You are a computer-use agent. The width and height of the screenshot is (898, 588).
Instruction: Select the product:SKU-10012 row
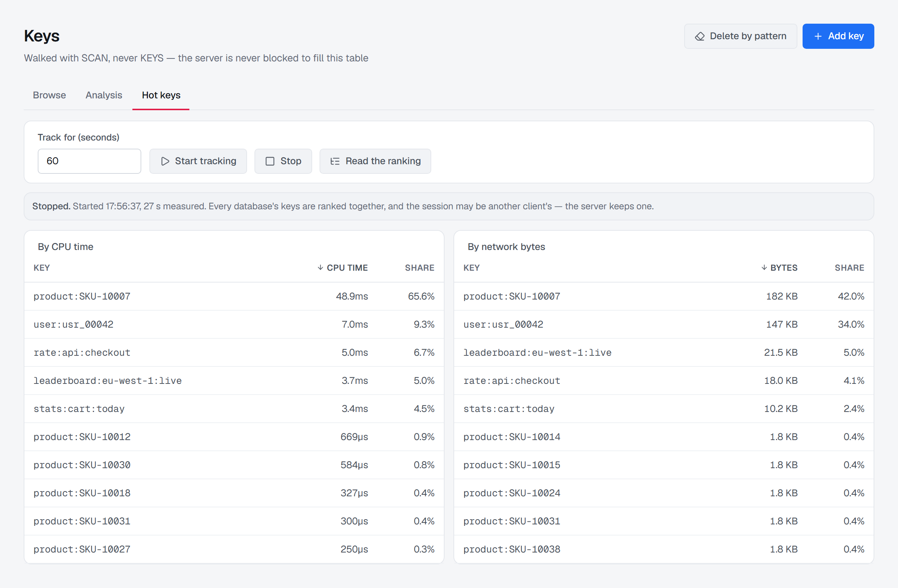(x=234, y=437)
